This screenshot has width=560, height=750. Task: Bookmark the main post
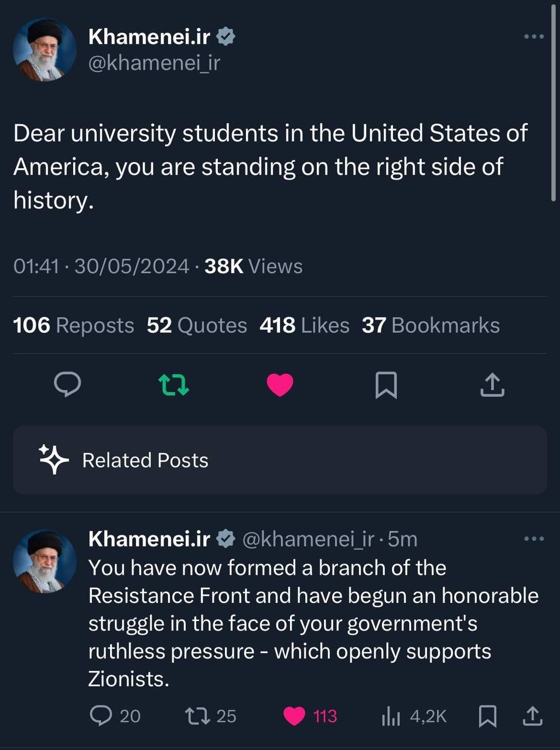click(386, 384)
